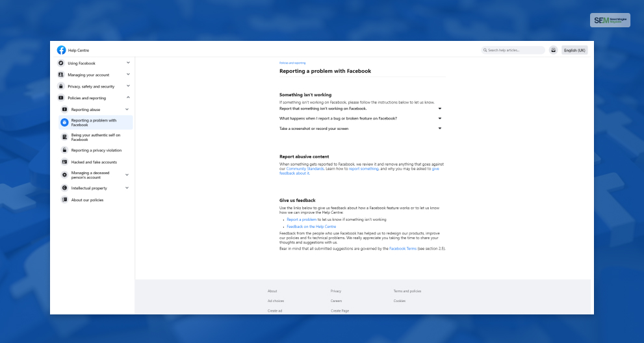Open Reporting abuse sidebar item
644x343 pixels.
coord(85,110)
